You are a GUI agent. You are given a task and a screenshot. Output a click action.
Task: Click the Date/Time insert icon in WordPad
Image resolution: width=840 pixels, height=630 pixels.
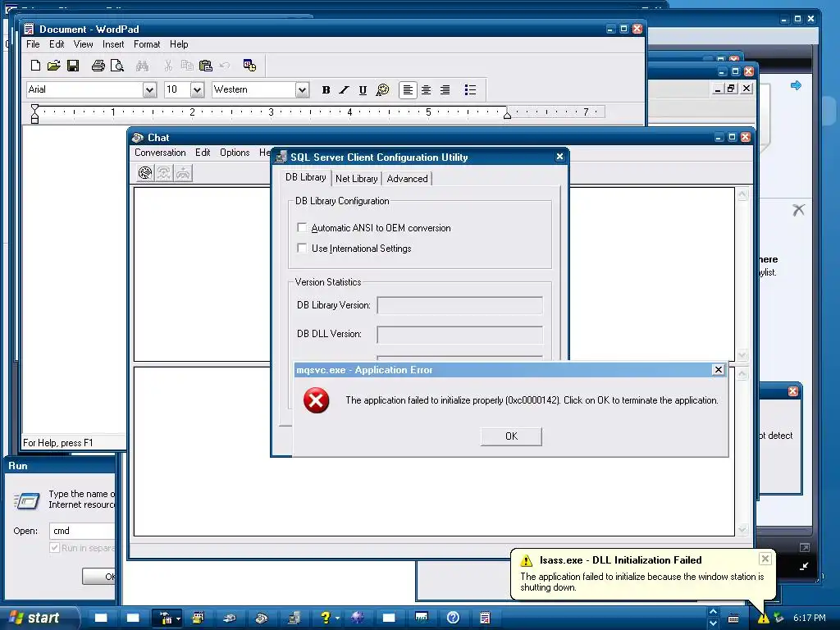[x=249, y=66]
